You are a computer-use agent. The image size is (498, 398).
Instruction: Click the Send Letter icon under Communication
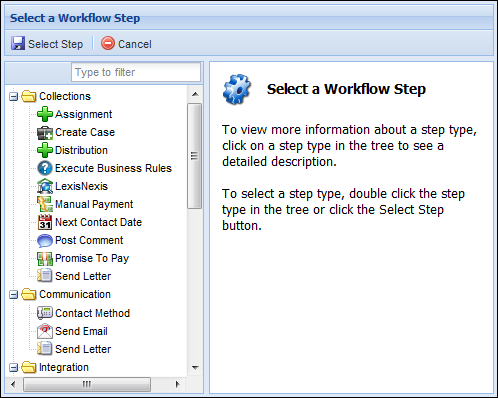(x=45, y=349)
